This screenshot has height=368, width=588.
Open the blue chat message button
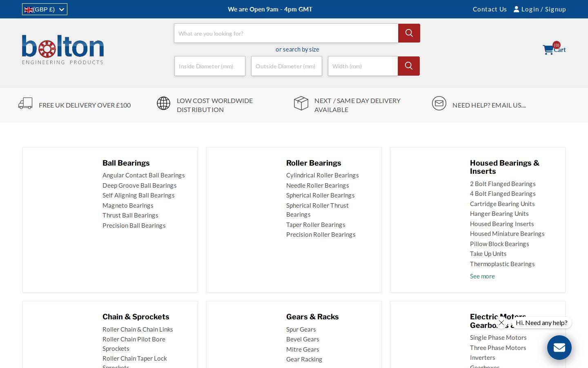click(559, 348)
